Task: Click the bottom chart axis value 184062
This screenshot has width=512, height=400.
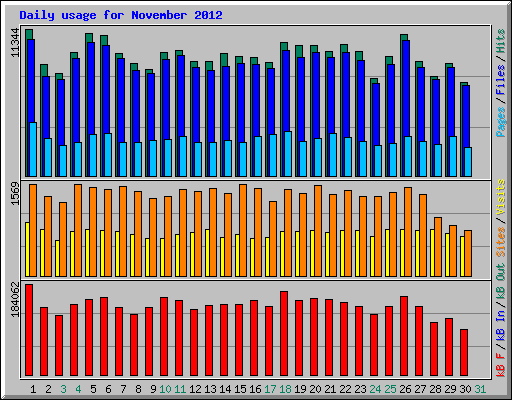Action: 15,299
